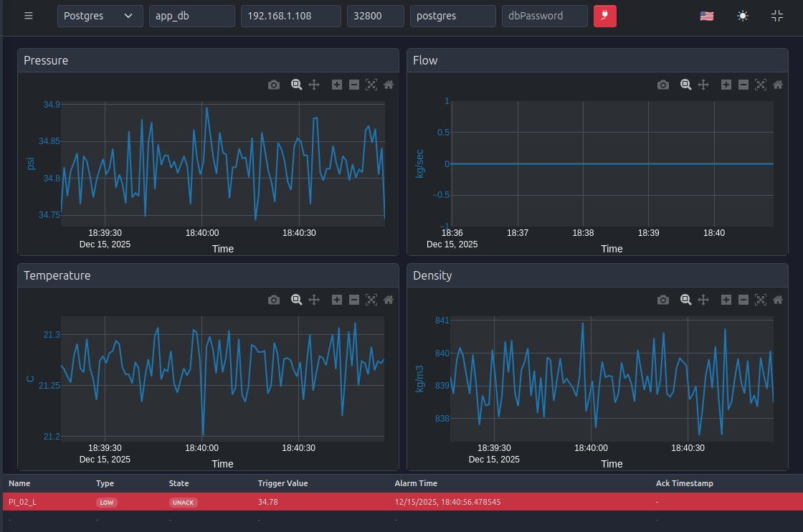
Task: Click the Density panel title
Action: [432, 275]
